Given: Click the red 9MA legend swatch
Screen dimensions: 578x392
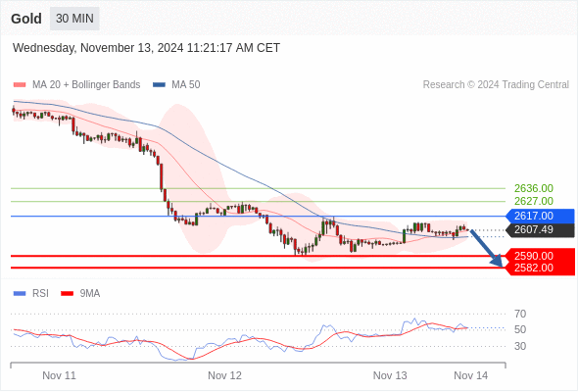Looking at the screenshot, I should pos(67,294).
